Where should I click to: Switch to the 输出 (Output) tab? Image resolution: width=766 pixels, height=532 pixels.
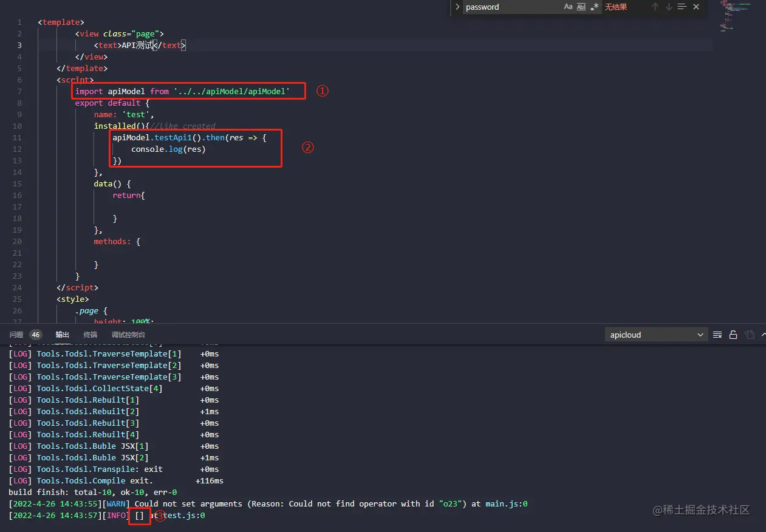63,335
